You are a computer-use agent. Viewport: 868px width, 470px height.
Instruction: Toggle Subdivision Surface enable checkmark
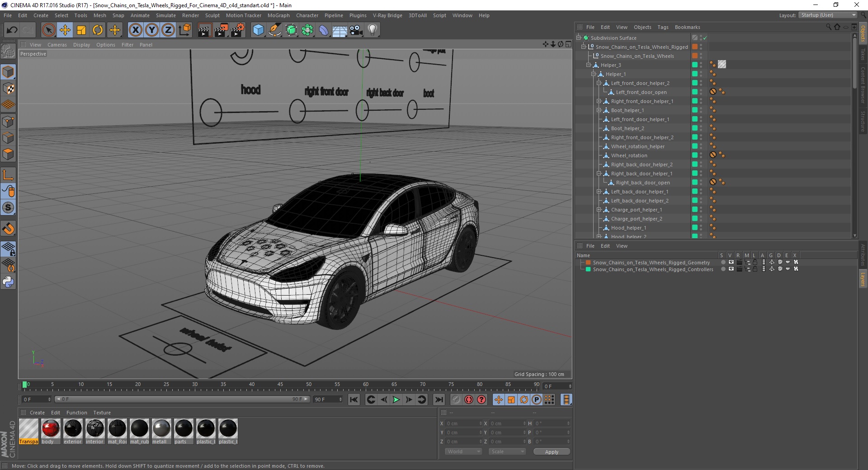point(705,38)
